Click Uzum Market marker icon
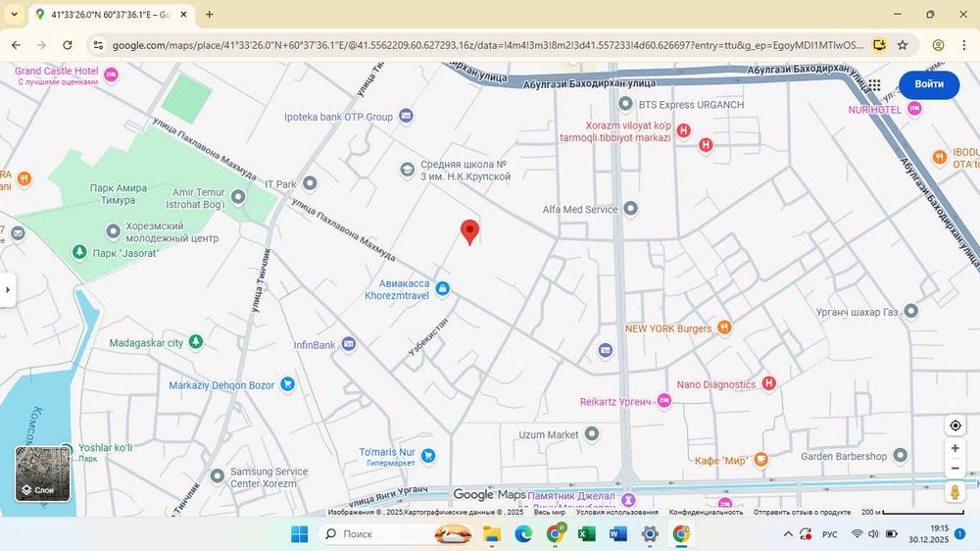Image resolution: width=980 pixels, height=551 pixels. point(592,433)
